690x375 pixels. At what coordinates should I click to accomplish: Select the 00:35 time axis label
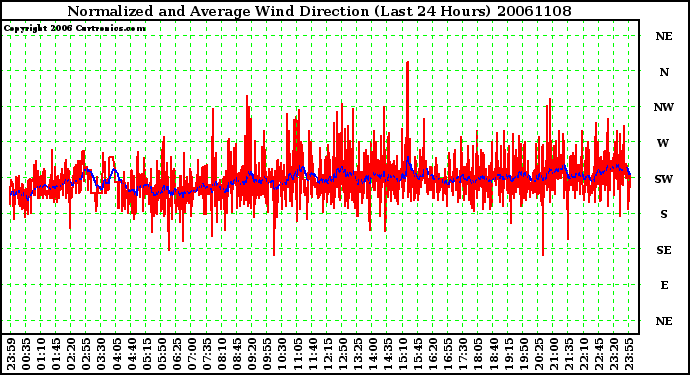[x=26, y=354]
